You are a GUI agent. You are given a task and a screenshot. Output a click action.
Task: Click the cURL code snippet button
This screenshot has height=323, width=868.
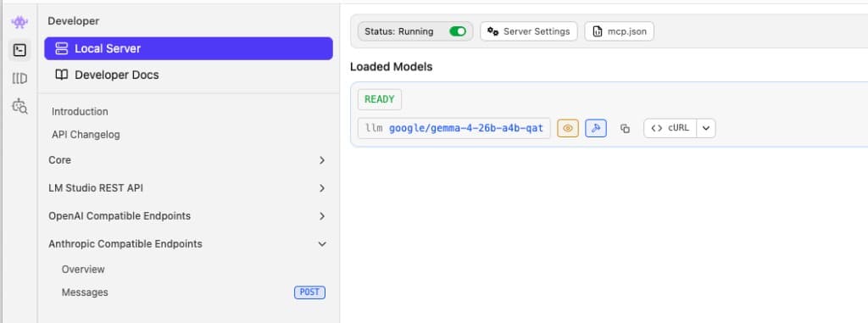(x=670, y=128)
